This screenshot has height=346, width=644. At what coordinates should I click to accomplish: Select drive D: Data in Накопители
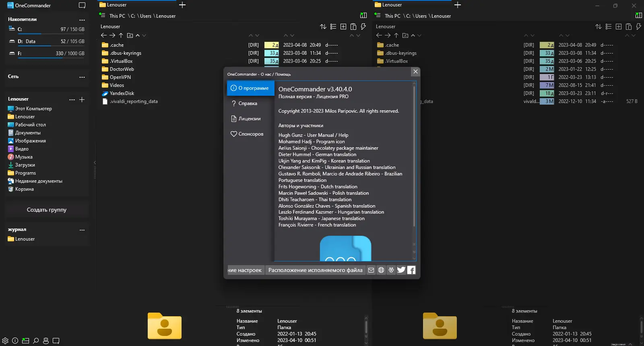click(x=47, y=42)
